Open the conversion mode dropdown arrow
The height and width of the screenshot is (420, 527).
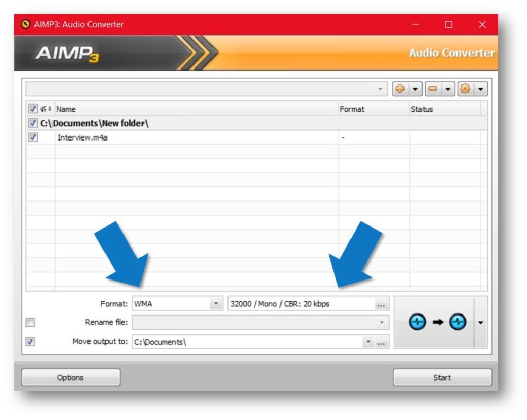point(481,323)
